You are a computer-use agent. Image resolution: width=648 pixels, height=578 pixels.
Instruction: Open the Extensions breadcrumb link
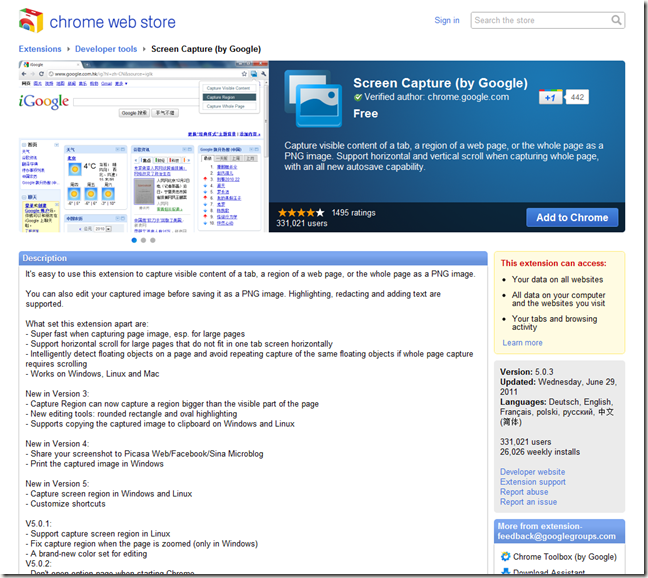pyautogui.click(x=41, y=49)
